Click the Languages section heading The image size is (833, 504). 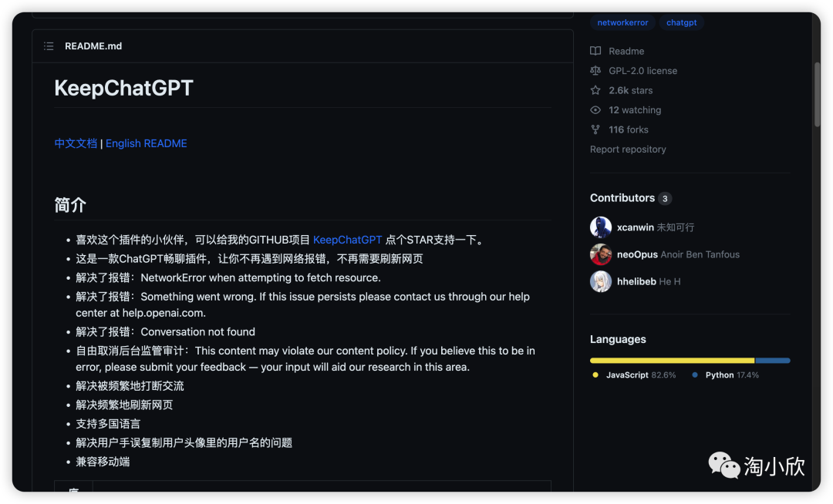click(618, 339)
